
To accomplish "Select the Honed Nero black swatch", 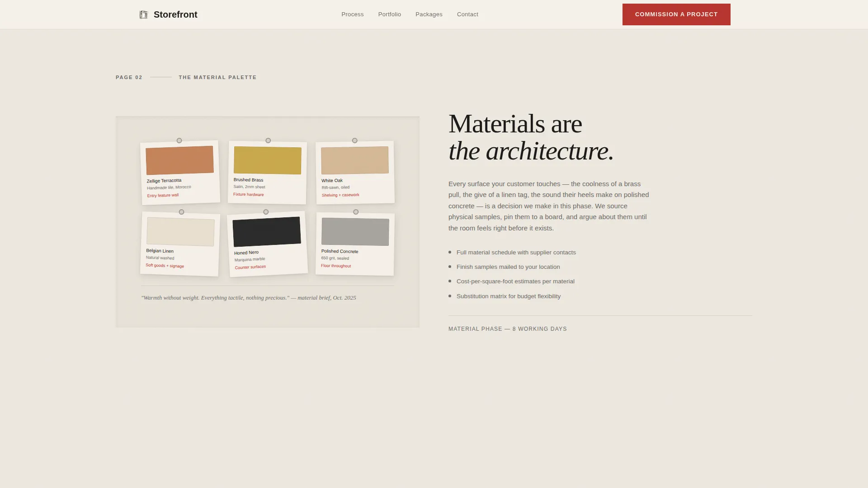I will click(x=267, y=232).
